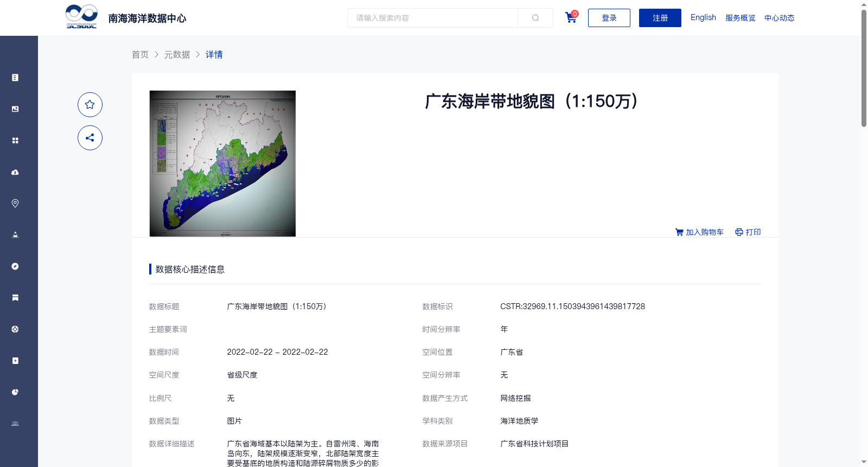Click 详情 breadcrumb item

(214, 54)
